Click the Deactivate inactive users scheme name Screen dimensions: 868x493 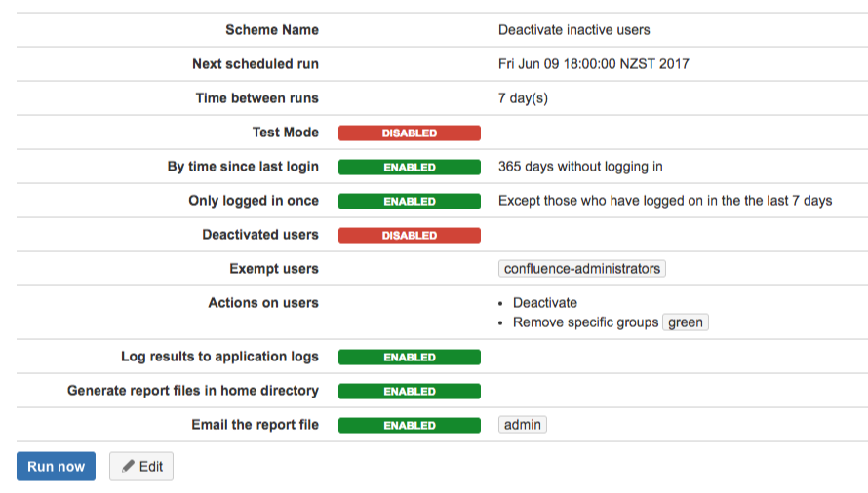point(574,30)
